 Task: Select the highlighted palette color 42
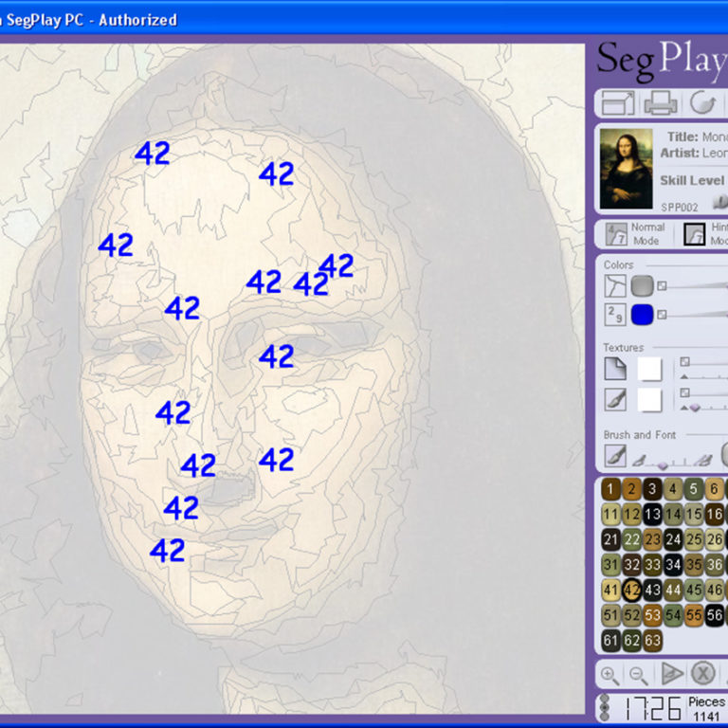tap(631, 590)
